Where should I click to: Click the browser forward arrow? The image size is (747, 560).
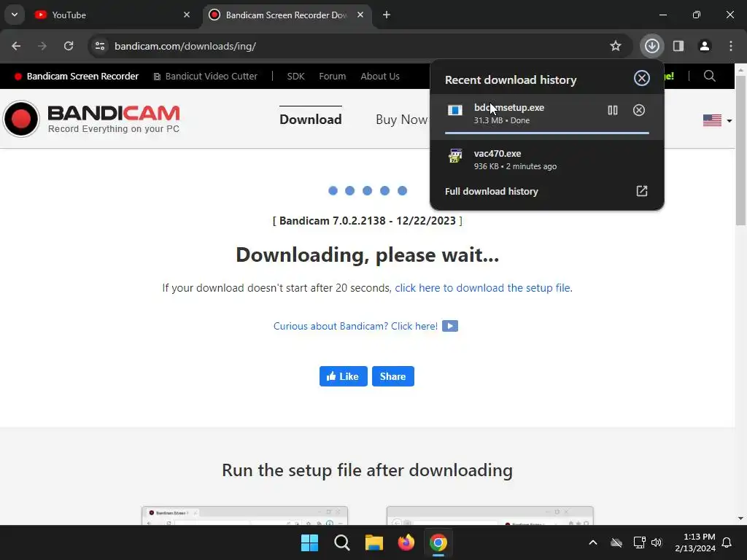point(42,46)
